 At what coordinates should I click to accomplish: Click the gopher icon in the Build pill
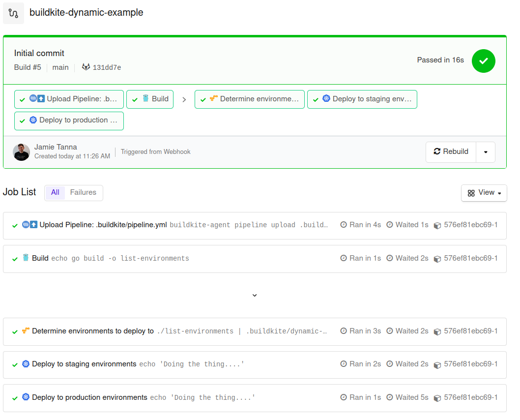145,98
